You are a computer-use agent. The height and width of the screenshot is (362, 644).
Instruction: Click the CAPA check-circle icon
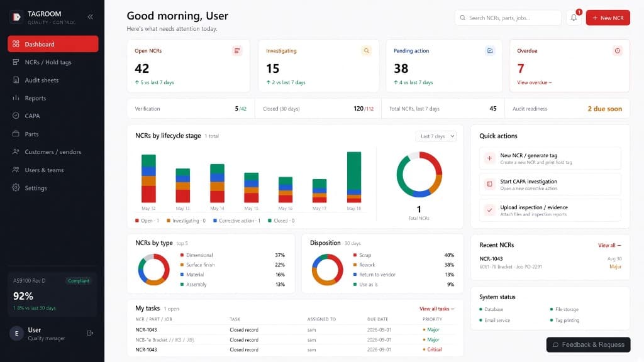point(16,116)
